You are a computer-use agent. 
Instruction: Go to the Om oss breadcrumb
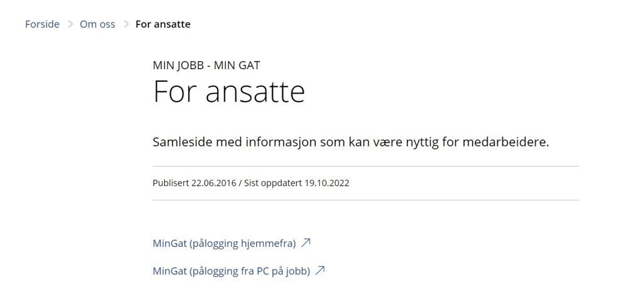97,25
